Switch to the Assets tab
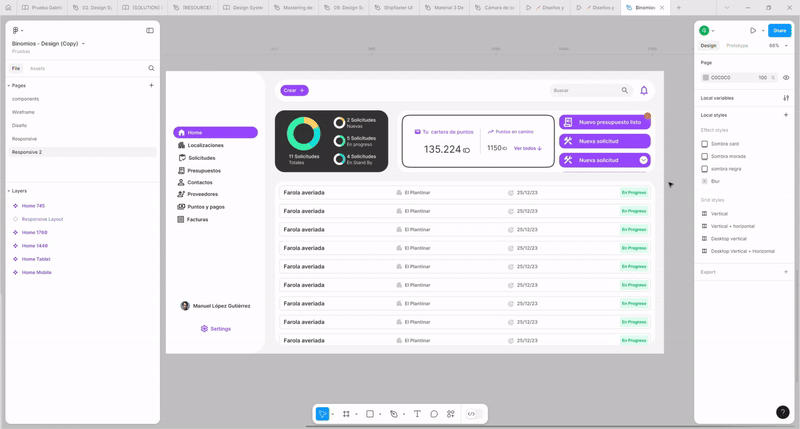Screen dimensions: 800x429 (x=38, y=69)
